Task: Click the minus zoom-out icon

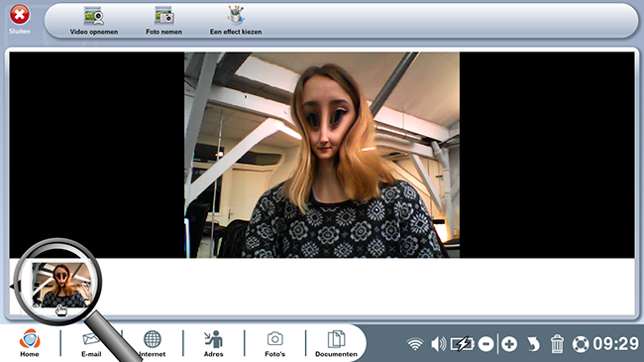Action: click(485, 344)
